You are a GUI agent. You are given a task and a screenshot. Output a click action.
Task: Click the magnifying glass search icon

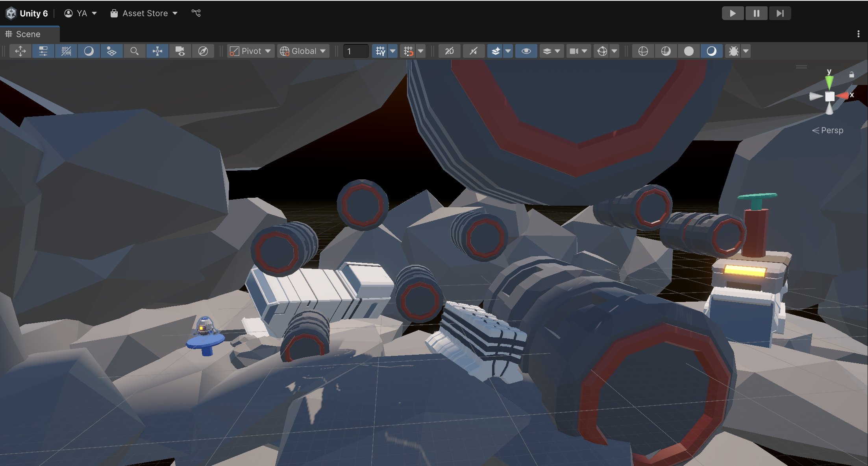tap(135, 51)
